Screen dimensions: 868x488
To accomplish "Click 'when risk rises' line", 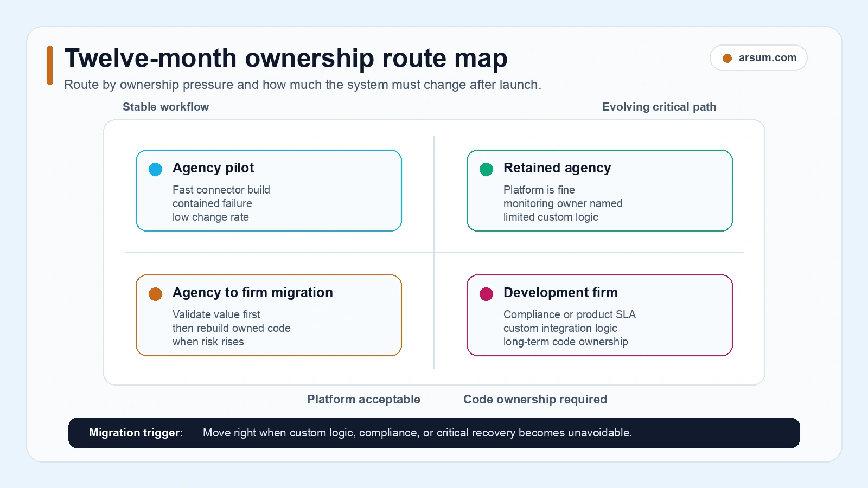I will pos(208,342).
